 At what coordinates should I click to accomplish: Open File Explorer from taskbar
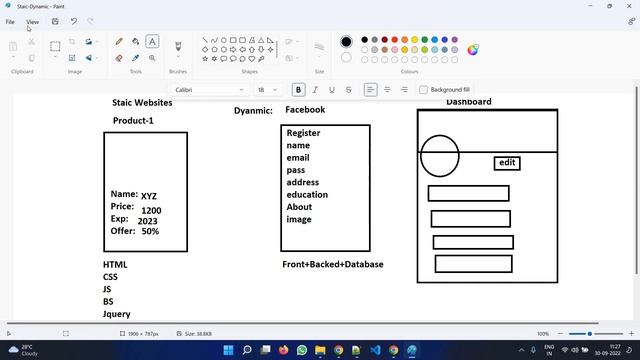320,350
